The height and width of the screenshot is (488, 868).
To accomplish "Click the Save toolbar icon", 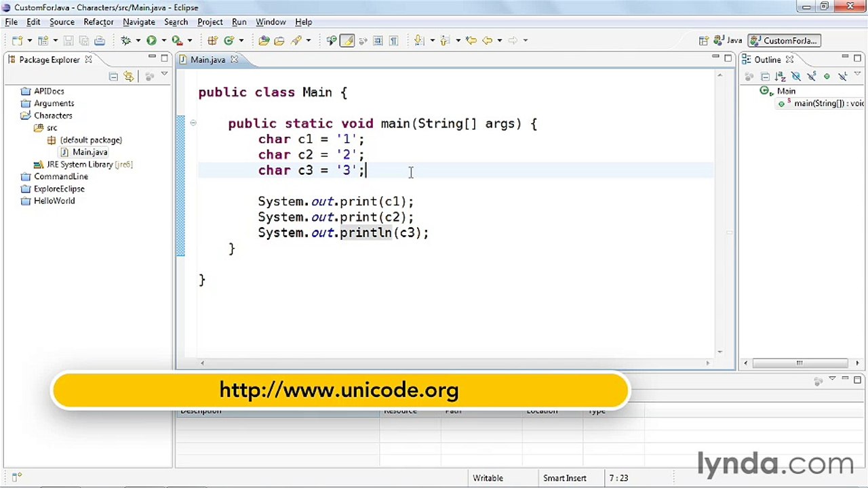I will 68,41.
